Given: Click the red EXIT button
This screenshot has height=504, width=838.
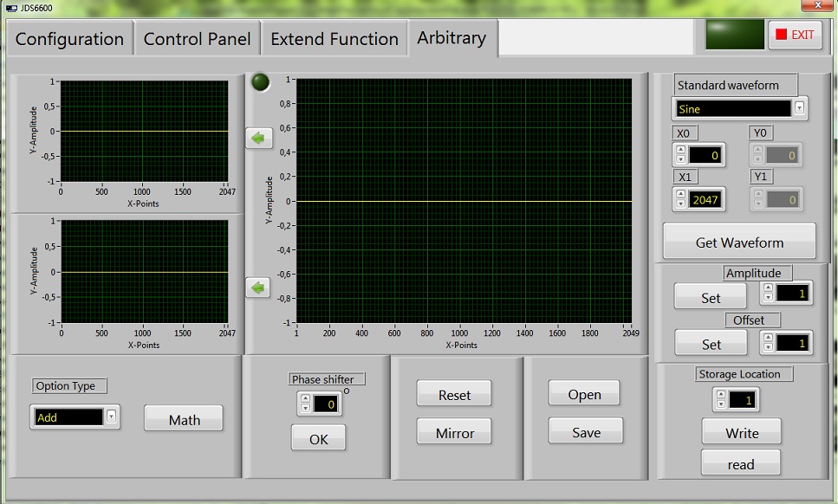Looking at the screenshot, I should click(795, 35).
